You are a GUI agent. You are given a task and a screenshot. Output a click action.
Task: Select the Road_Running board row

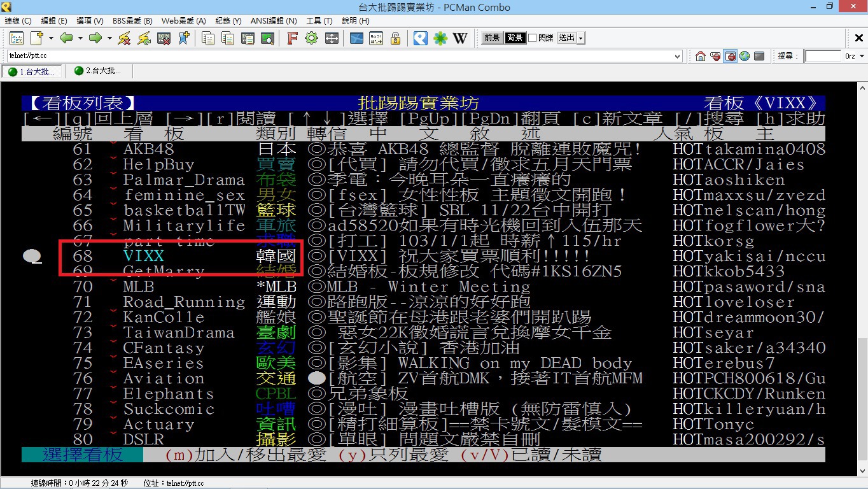[x=423, y=302]
